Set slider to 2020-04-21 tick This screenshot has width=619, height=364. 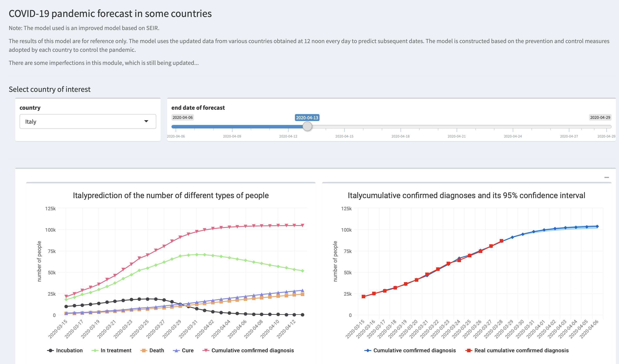pos(457,127)
